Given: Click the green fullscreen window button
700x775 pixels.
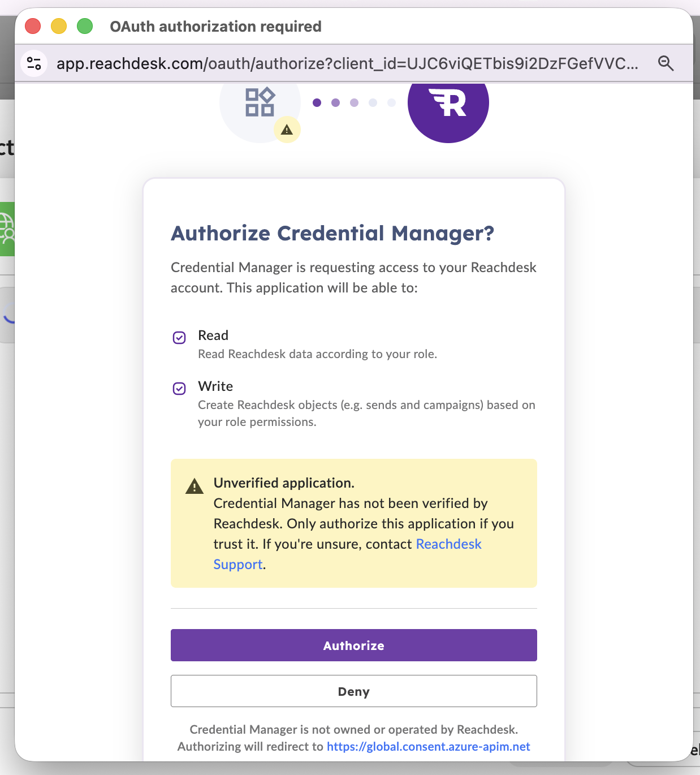Looking at the screenshot, I should [85, 26].
